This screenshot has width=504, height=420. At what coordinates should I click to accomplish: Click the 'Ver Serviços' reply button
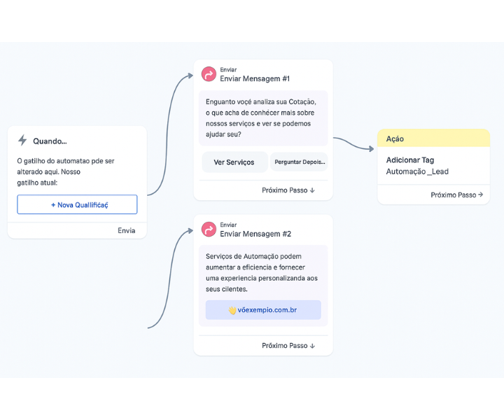click(x=234, y=162)
